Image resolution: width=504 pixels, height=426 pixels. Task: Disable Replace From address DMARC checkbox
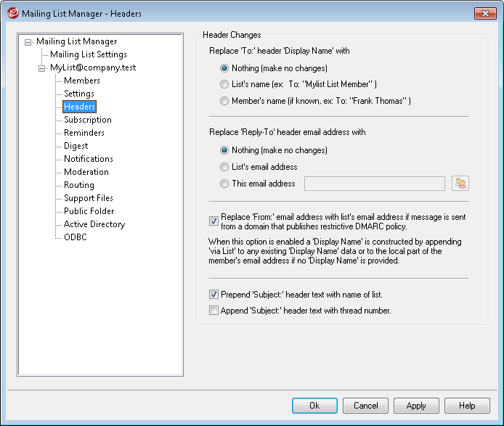[x=214, y=221]
